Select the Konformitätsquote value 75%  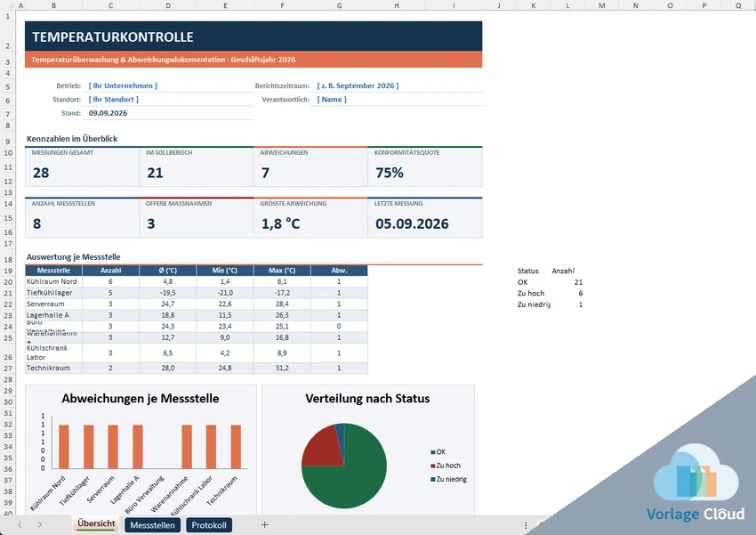click(390, 173)
